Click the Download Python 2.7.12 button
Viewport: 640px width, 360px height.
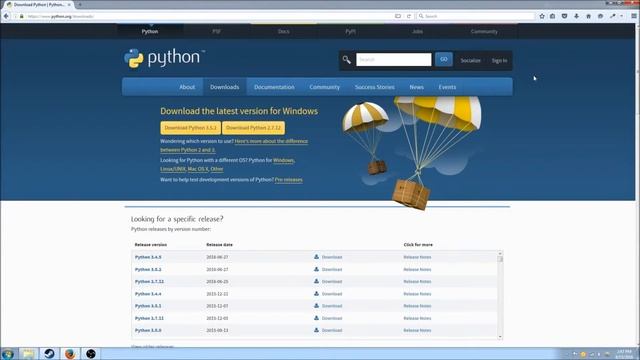coord(253,128)
